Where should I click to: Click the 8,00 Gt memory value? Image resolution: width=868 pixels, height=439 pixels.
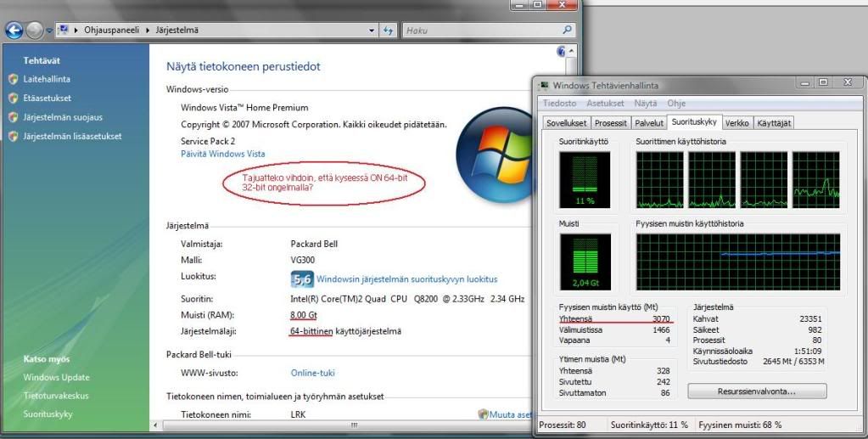click(304, 315)
